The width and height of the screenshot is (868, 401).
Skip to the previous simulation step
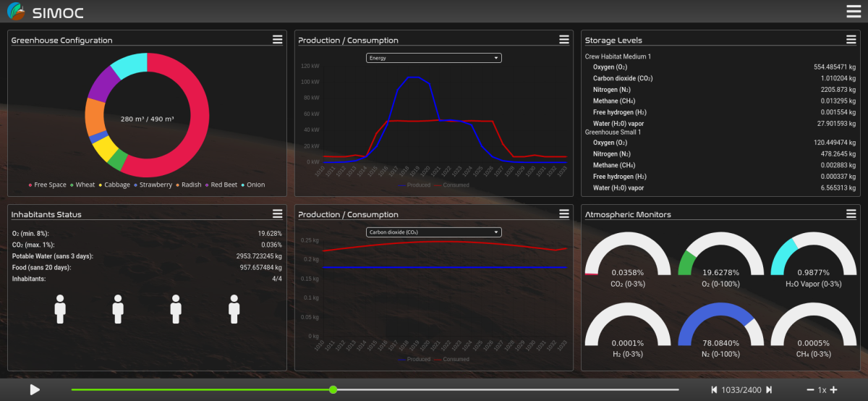tap(715, 390)
